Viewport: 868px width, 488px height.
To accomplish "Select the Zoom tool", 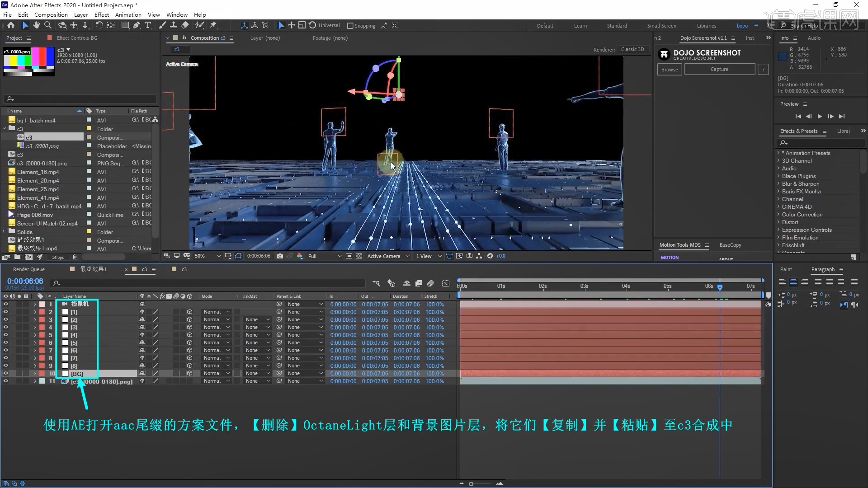I will [48, 25].
